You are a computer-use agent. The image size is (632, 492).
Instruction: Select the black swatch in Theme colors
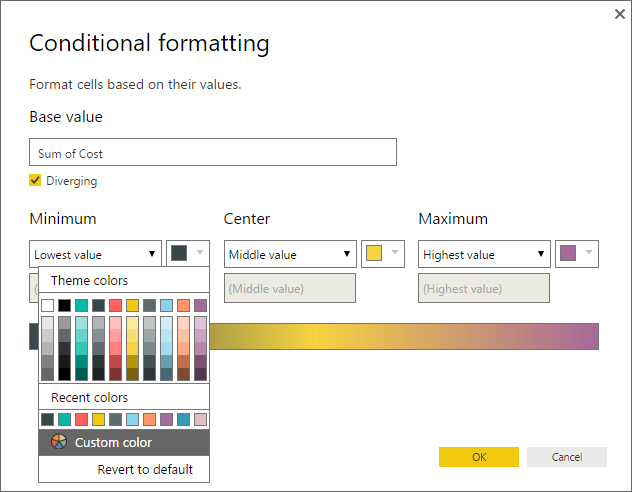[64, 305]
